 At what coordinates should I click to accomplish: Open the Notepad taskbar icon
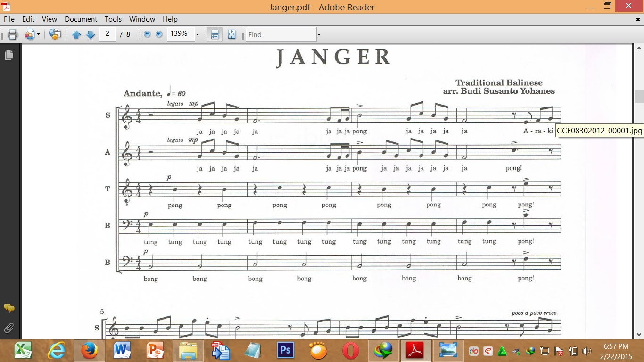tap(253, 350)
